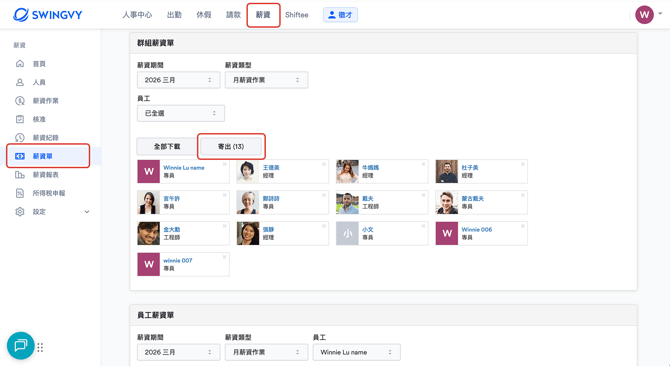670x366 pixels.
Task: Open group 薪資期間 dropdown showing 2026 三月
Action: (179, 80)
